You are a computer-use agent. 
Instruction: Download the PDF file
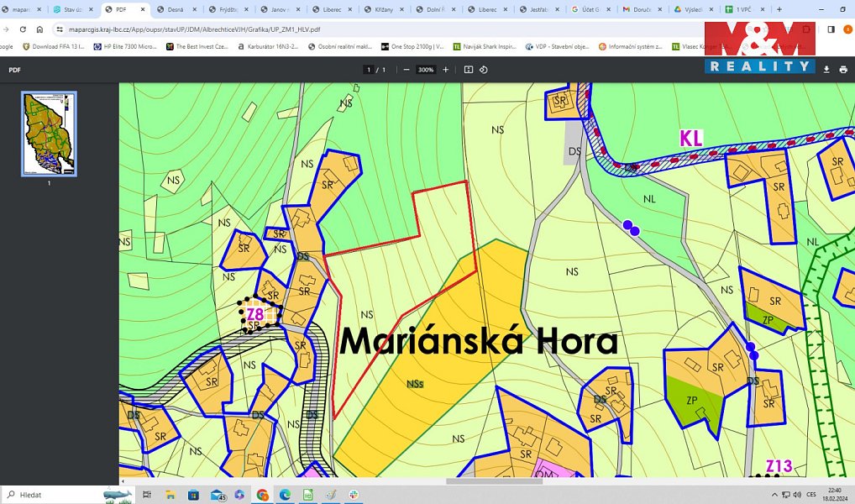[x=826, y=70]
